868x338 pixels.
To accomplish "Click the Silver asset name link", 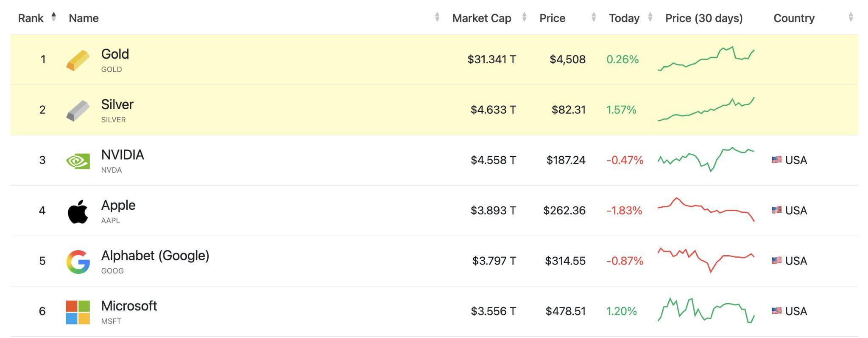I will 117,104.
